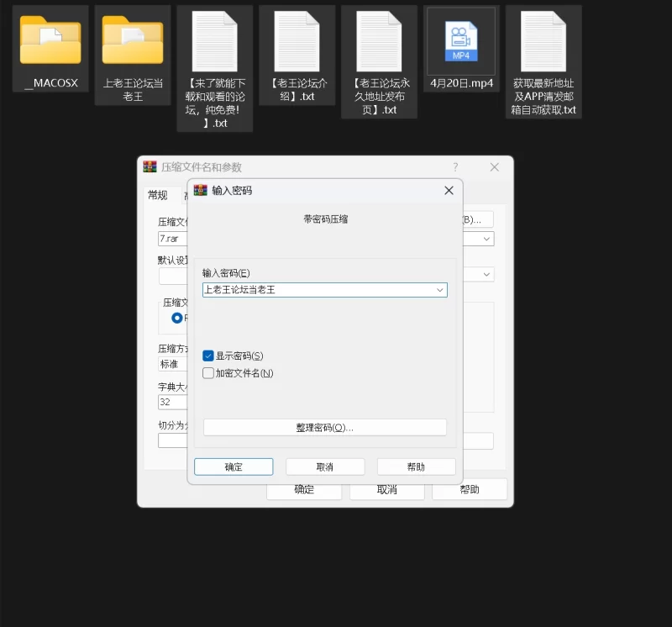Screen dimensions: 672x627
Task: Click 帮助 button in the password dialog
Action: (416, 467)
